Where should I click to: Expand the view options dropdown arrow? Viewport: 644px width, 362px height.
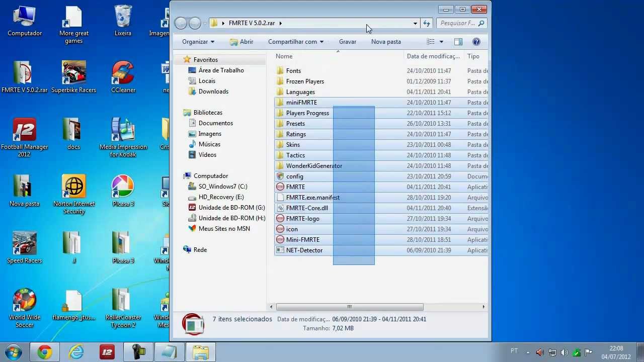click(x=441, y=42)
